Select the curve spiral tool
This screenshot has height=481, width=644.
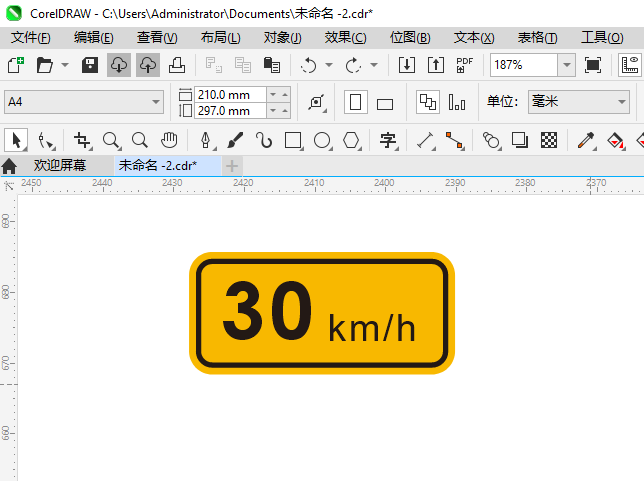point(264,140)
